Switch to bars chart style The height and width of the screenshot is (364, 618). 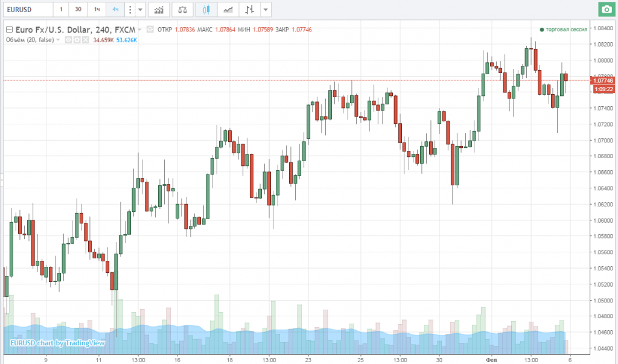tap(249, 10)
